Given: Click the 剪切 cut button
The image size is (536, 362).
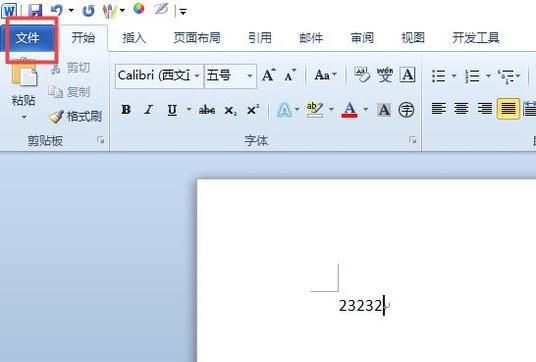Looking at the screenshot, I should (x=70, y=68).
